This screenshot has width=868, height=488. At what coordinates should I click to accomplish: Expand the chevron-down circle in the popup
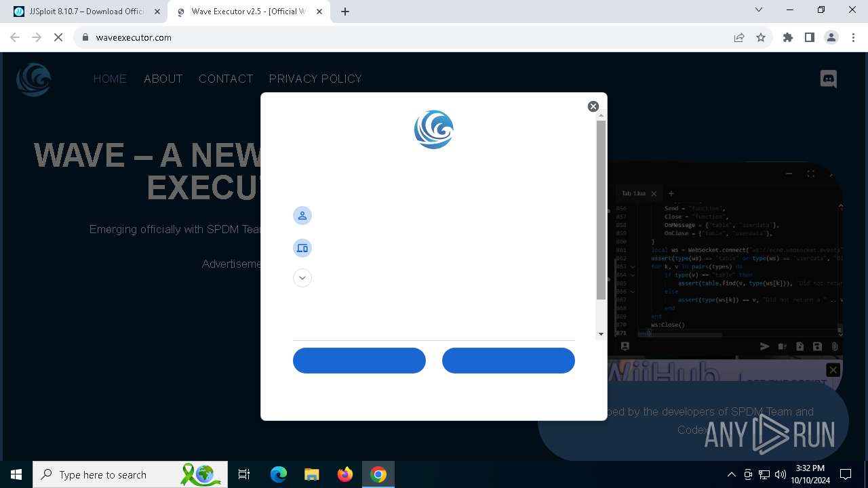point(302,278)
